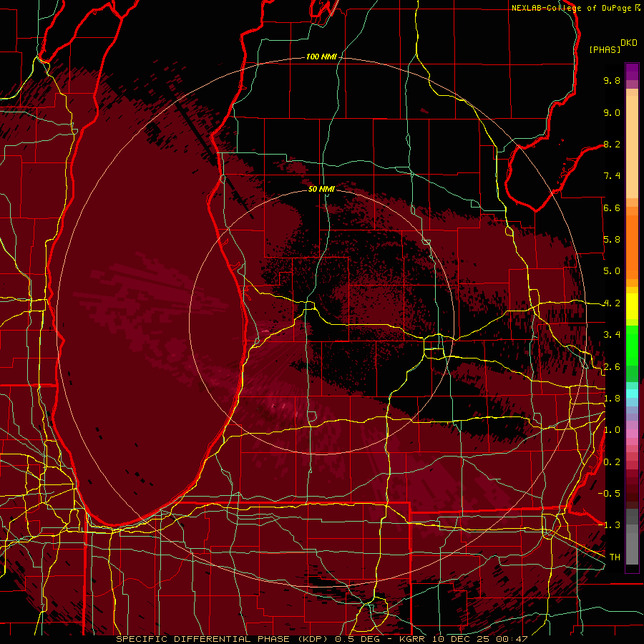Click the 9.8 value on the color scale
The width and height of the screenshot is (644, 644).
coord(612,80)
